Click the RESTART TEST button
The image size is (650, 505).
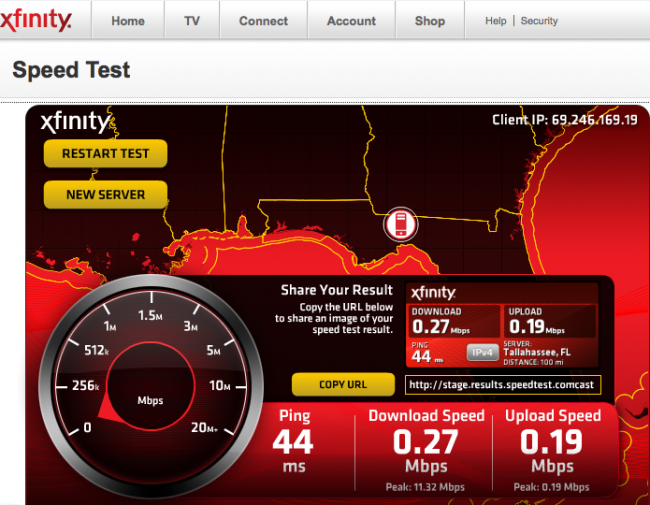(x=105, y=153)
